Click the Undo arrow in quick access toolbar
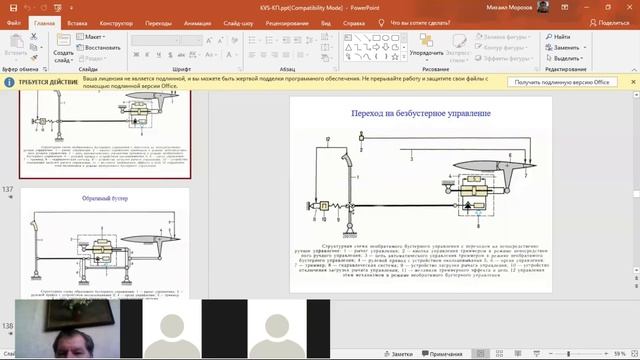 pyautogui.click(x=27, y=8)
